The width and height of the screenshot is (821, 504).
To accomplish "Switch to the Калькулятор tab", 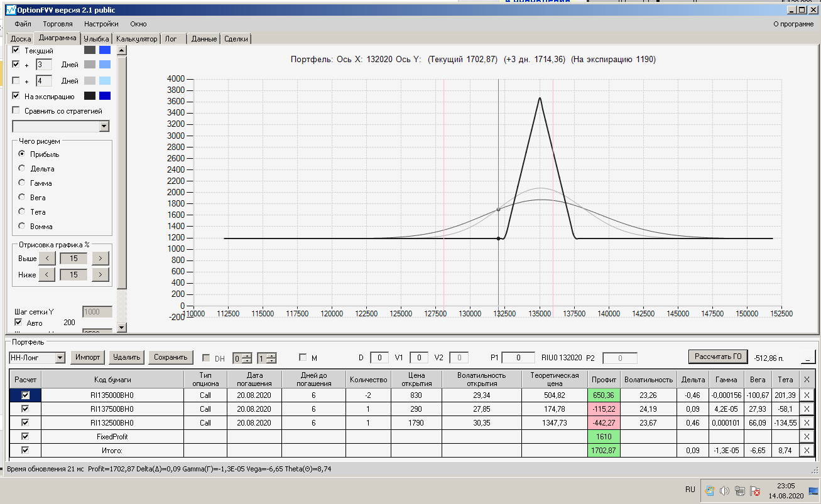I will pyautogui.click(x=136, y=39).
